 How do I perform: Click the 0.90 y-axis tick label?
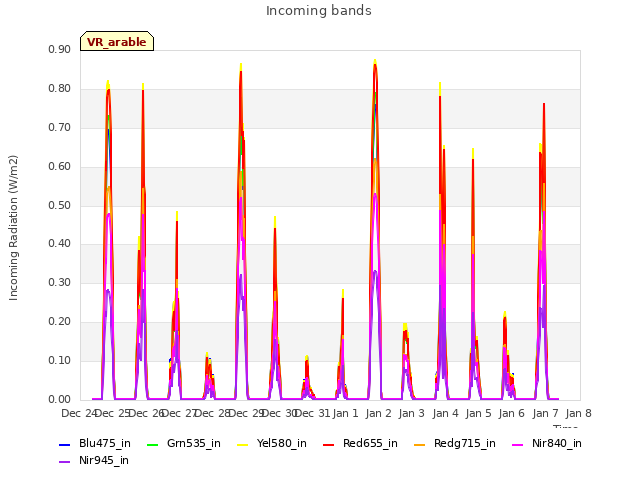pos(60,49)
